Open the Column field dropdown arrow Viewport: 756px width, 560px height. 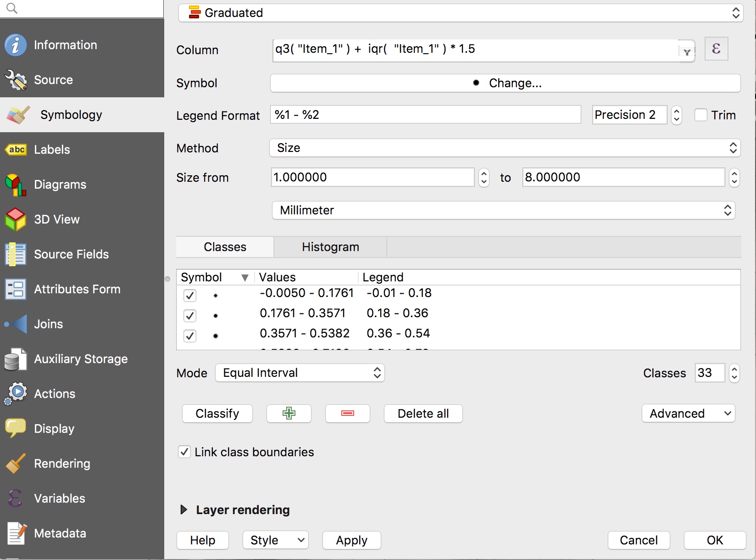pyautogui.click(x=687, y=51)
